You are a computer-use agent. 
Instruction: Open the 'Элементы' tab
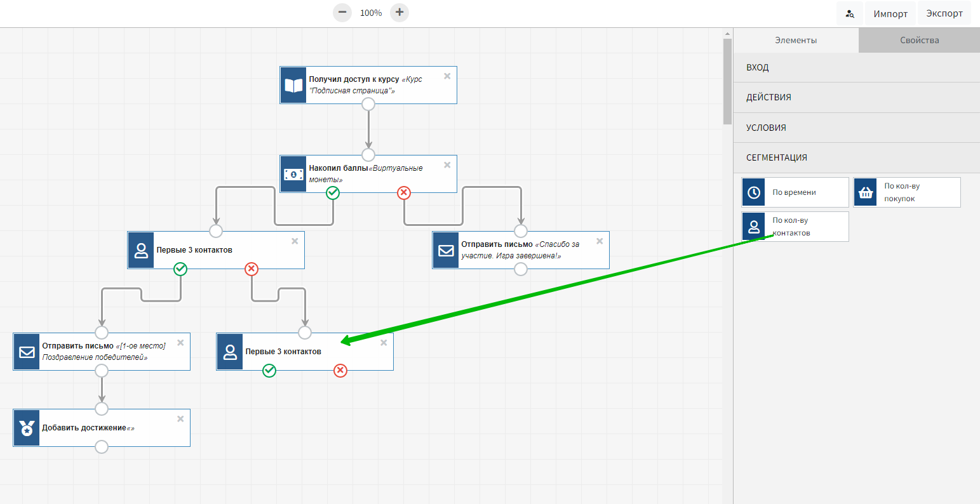[x=796, y=40]
